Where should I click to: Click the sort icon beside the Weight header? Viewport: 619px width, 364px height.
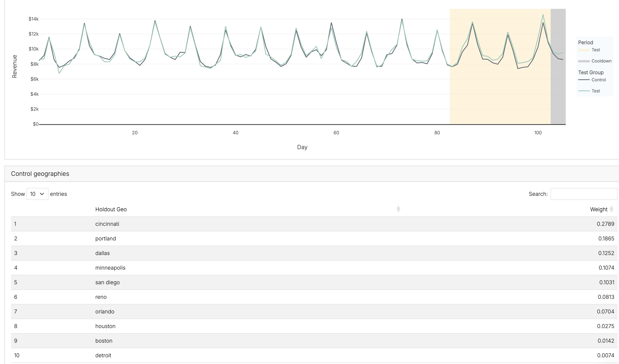tap(612, 209)
